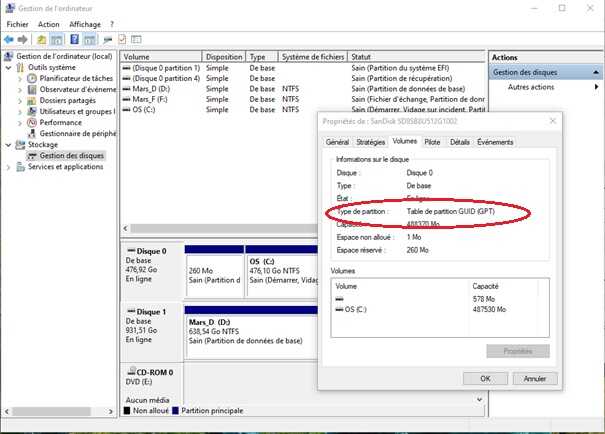The image size is (605, 434).
Task: Select the Mars_D (D:) 638,54 Go partition box
Action: coord(251,332)
